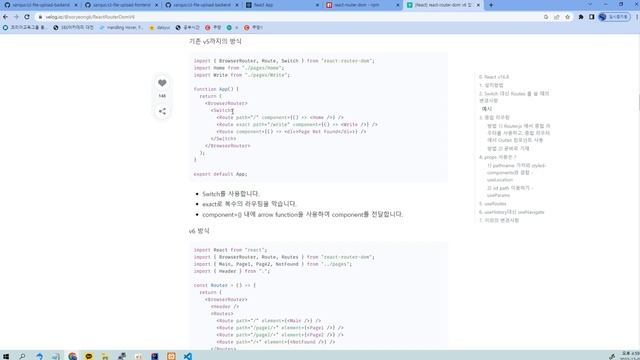
Task: Reload the page with the refresh icon
Action: click(27, 17)
